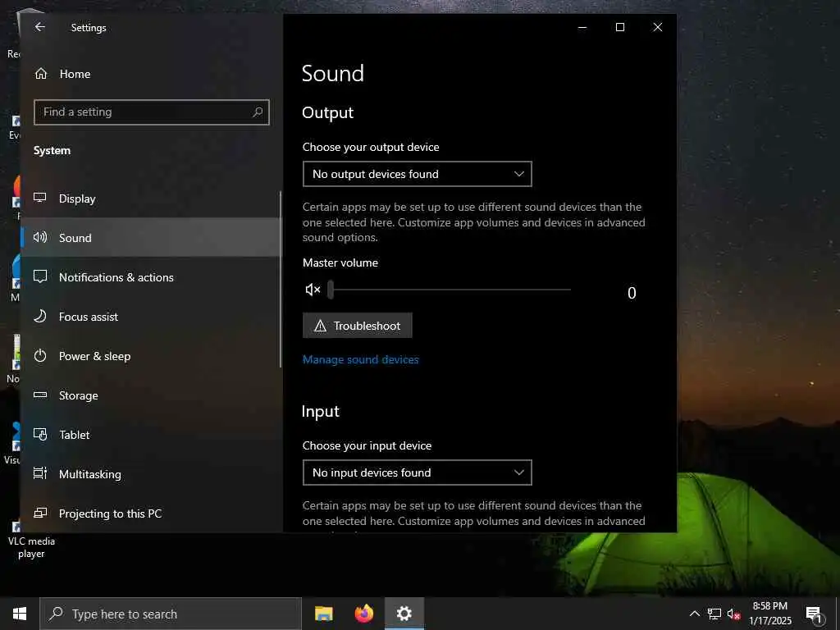Click the Tablet icon in sidebar

[40, 434]
